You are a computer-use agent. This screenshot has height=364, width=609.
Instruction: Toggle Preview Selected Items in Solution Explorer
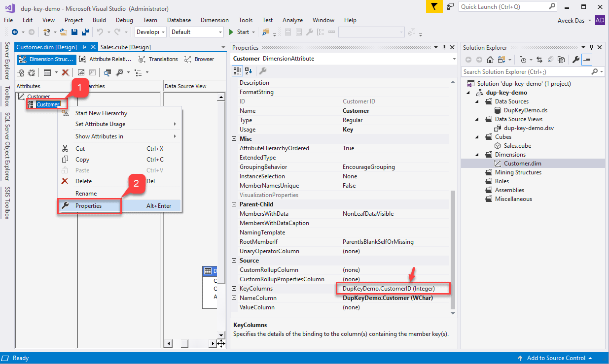tap(587, 60)
